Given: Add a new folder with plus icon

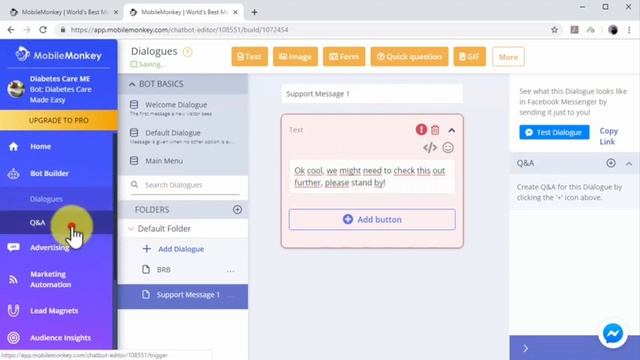Looking at the screenshot, I should click(x=237, y=209).
